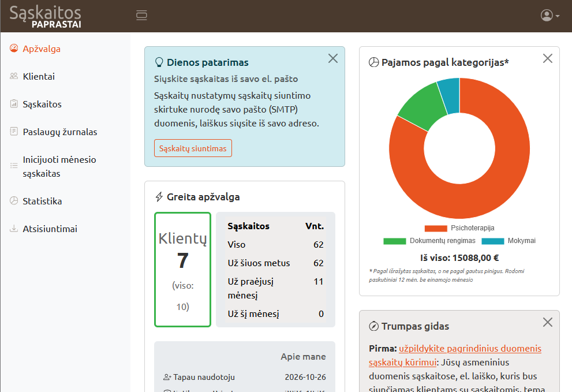Screen dimensions: 572x392
Task: Click the user-plus icon beside Tapau naudotoju
Action: point(167,377)
